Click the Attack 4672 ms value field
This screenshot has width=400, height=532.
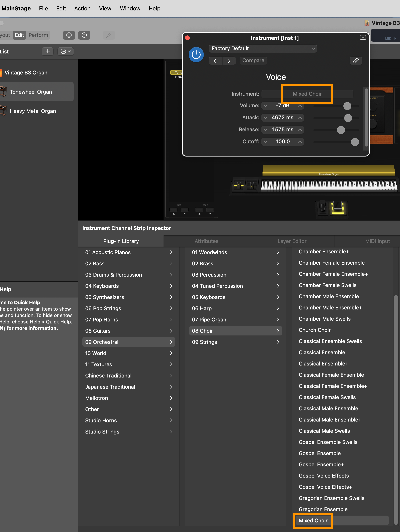coord(282,118)
